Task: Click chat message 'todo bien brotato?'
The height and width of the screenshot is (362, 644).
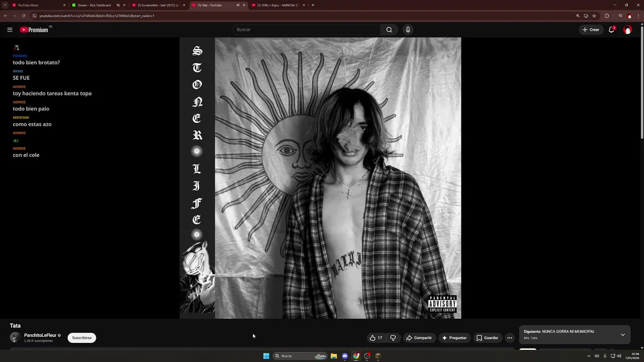Action: click(x=36, y=62)
